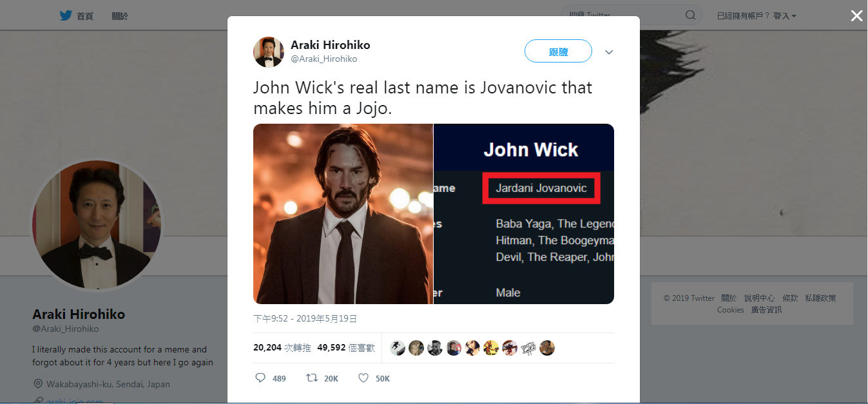868x404 pixels.
Task: Close the tweet overlay with X
Action: 856,16
